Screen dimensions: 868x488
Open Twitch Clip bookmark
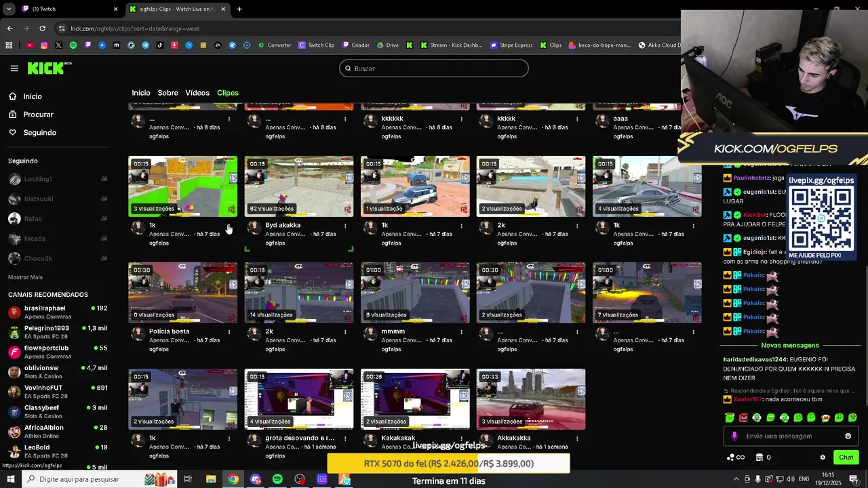pyautogui.click(x=317, y=45)
